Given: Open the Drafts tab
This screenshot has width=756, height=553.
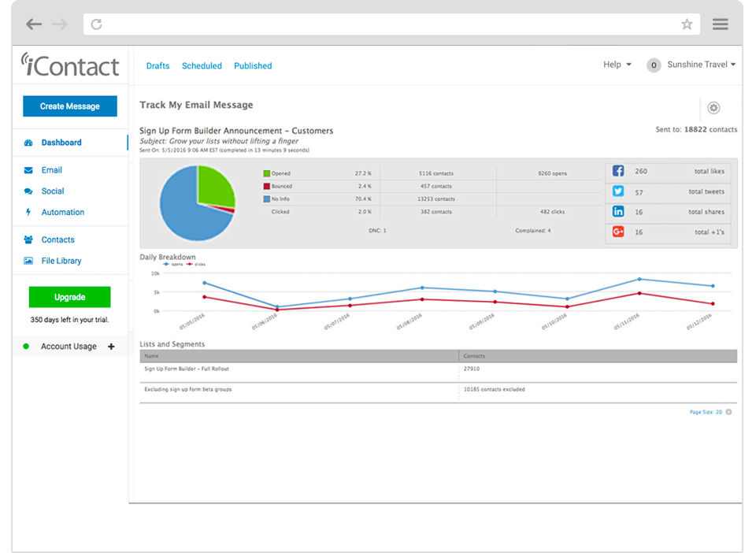Looking at the screenshot, I should coord(157,66).
